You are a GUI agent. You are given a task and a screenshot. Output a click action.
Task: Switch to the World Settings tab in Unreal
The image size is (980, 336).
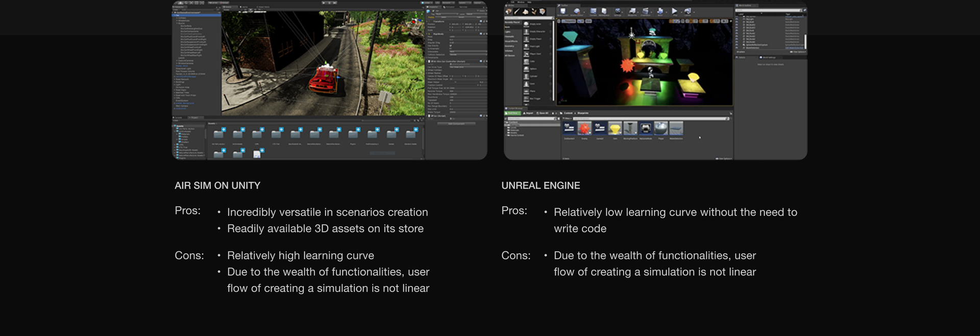[768, 57]
